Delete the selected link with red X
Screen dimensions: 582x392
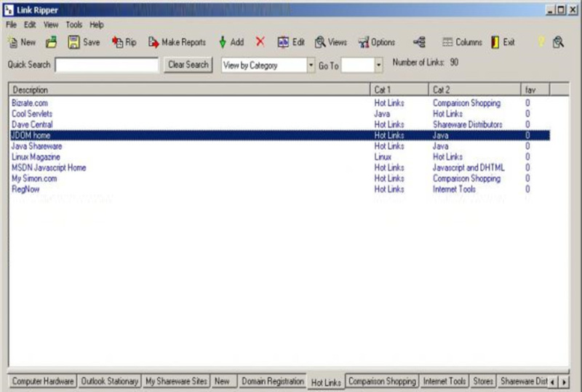[260, 41]
